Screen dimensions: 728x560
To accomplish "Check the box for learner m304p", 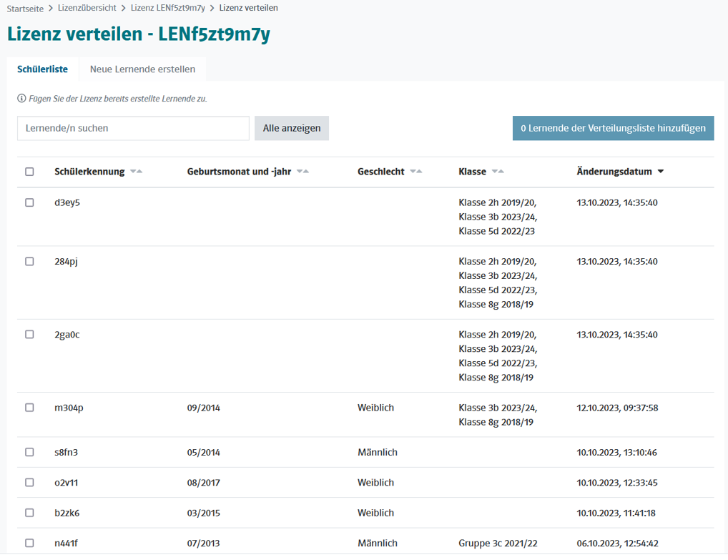I will [x=29, y=408].
